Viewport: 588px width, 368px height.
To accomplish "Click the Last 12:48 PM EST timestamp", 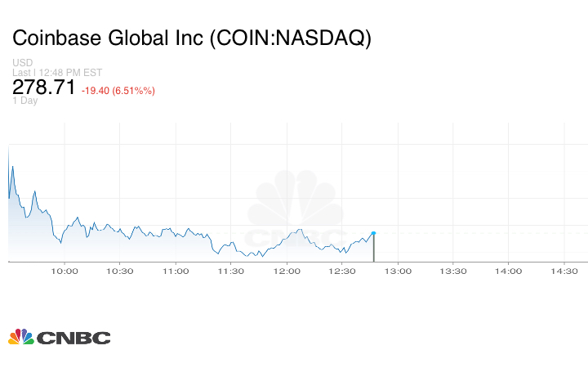I will (56, 73).
